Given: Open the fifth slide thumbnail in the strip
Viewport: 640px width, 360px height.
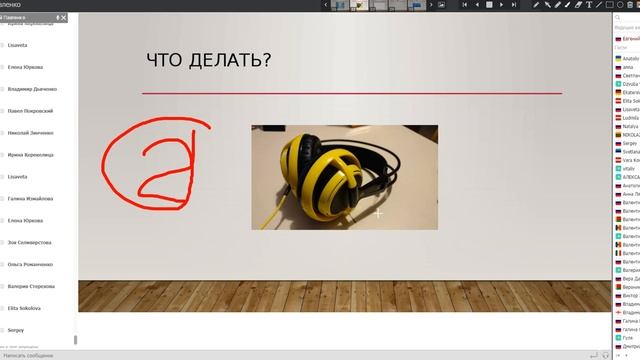Looking at the screenshot, I should point(417,5).
